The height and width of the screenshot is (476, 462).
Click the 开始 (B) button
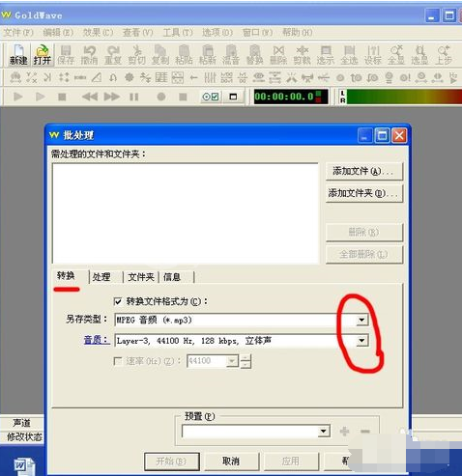(172, 462)
